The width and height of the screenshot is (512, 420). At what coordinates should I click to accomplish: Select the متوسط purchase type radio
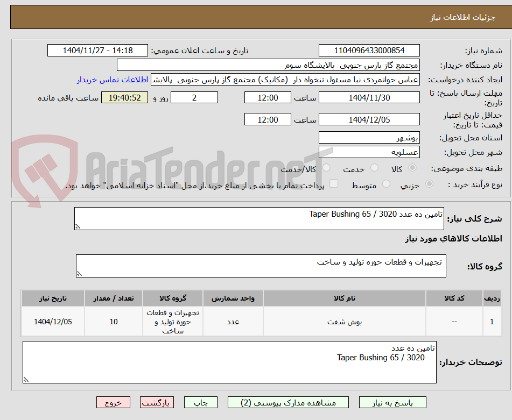point(386,184)
